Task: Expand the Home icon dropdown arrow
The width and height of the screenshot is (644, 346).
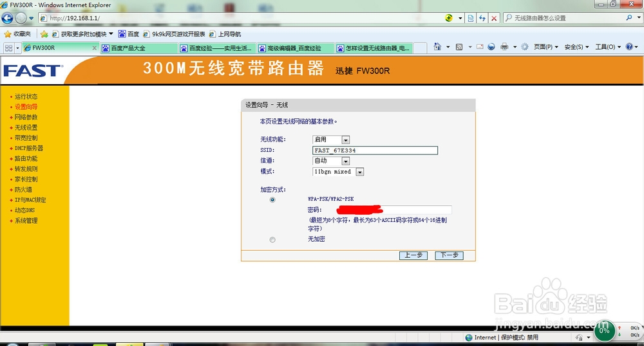Action: pyautogui.click(x=448, y=47)
